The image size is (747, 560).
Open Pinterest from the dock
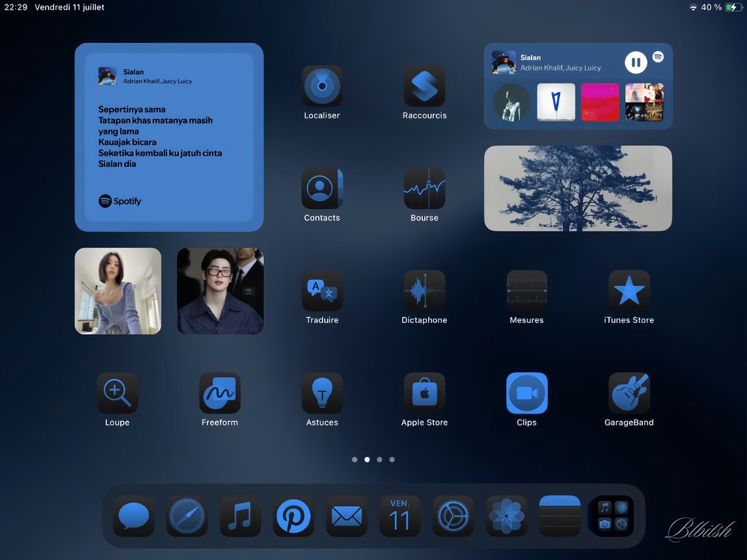click(293, 516)
